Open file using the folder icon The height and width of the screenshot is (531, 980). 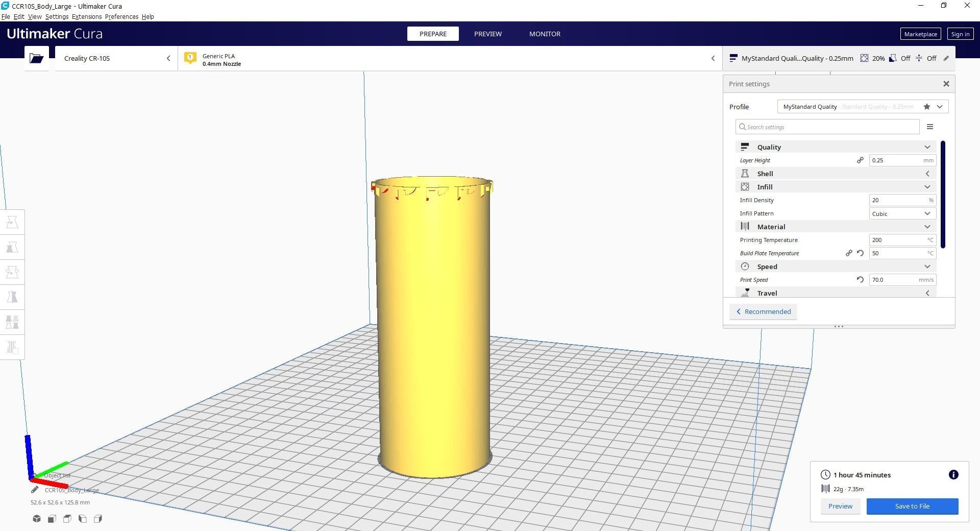pyautogui.click(x=36, y=58)
